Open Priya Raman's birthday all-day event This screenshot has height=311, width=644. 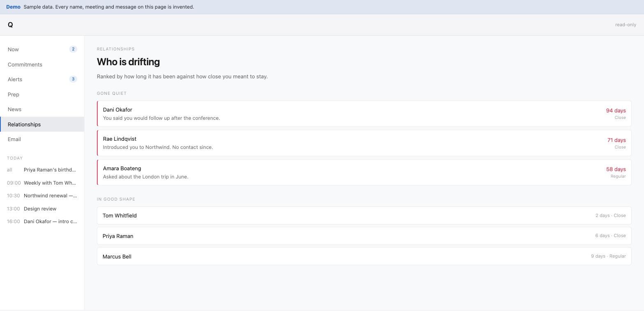coord(42,170)
